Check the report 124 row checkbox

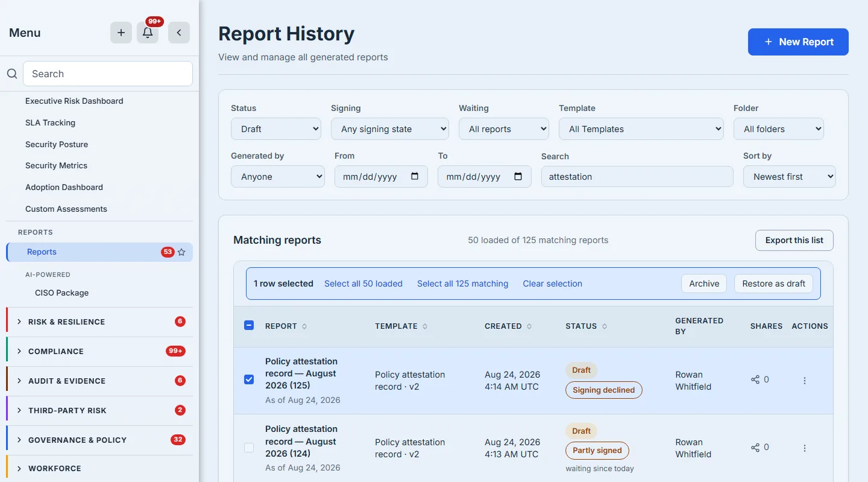point(249,448)
